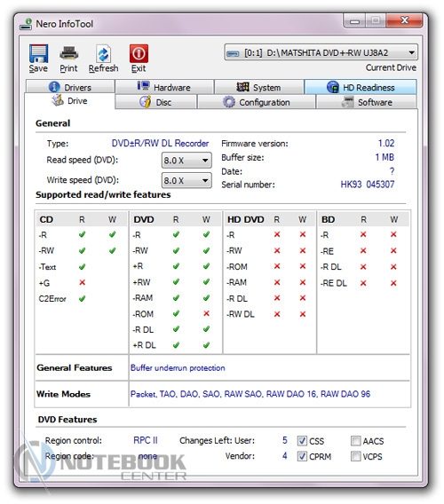Click the 'Current Drive' label
Screen dimensions: 444x504
(x=391, y=67)
